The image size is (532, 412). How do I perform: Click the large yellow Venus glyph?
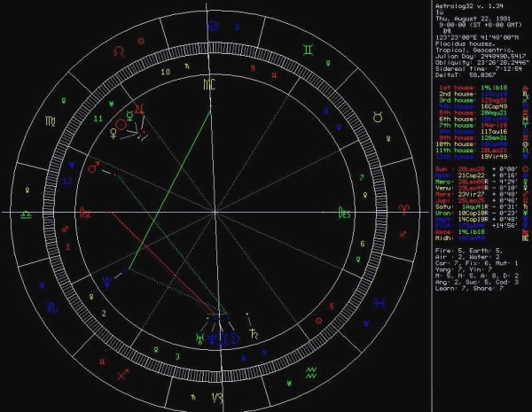(113, 134)
